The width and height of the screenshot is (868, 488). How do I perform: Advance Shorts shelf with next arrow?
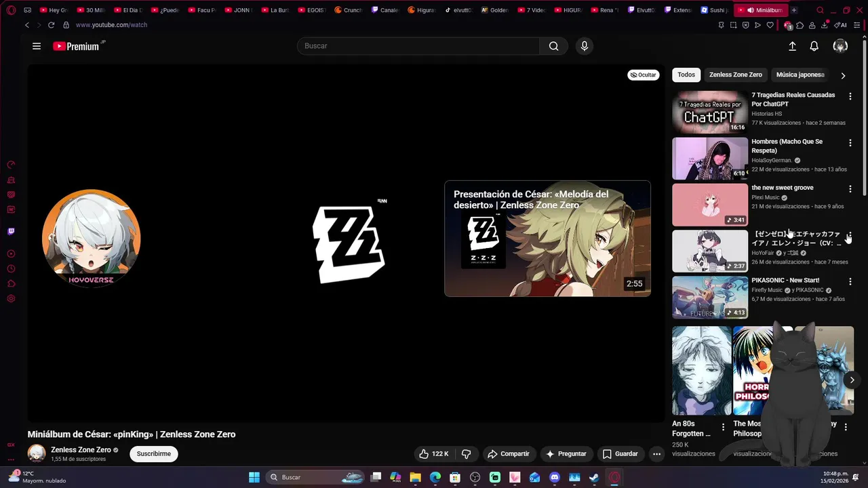click(x=852, y=380)
